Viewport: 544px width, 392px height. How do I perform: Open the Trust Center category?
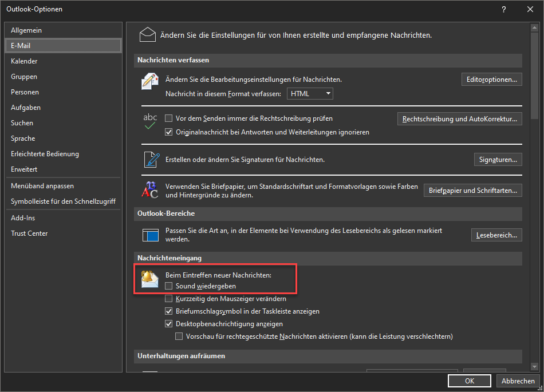click(x=64, y=233)
